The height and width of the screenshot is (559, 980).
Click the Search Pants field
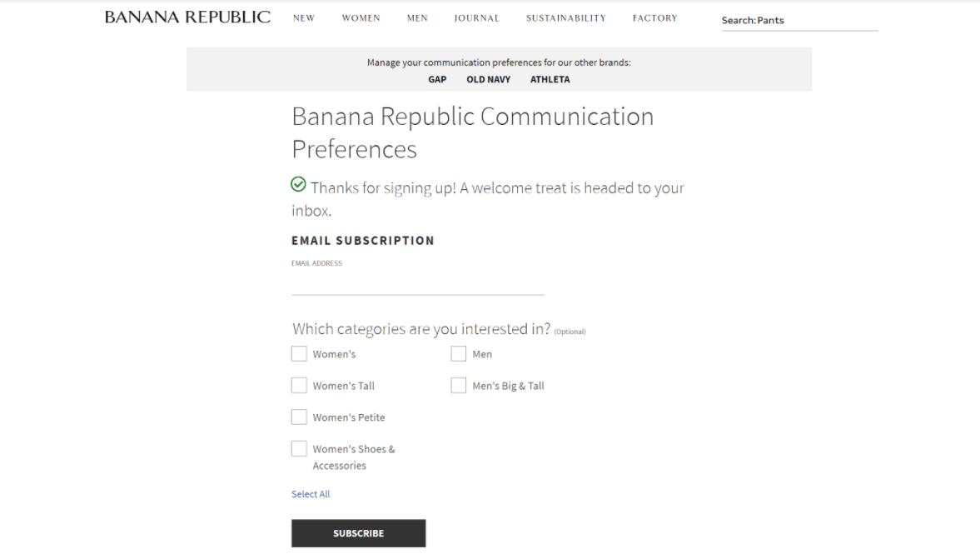click(799, 21)
